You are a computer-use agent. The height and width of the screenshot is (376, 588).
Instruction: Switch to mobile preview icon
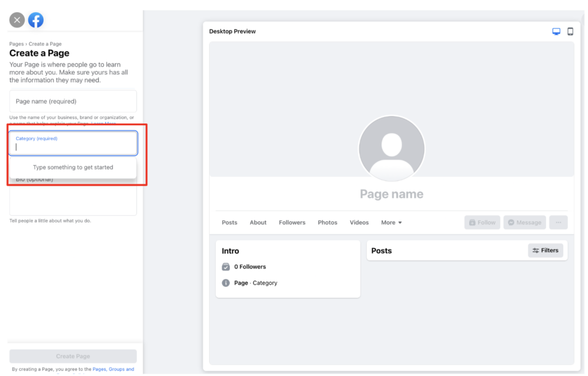pyautogui.click(x=570, y=32)
